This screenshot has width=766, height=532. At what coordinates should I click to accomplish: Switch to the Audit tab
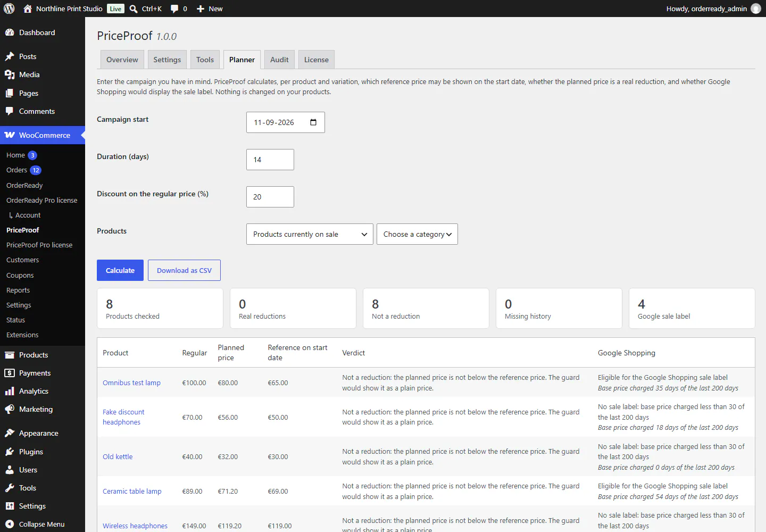[x=279, y=60]
